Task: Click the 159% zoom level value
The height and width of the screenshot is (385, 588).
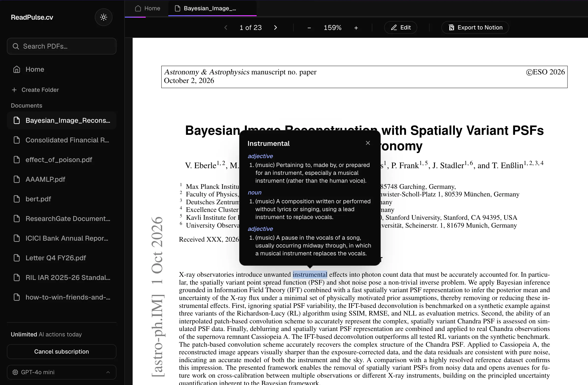Action: (x=333, y=28)
